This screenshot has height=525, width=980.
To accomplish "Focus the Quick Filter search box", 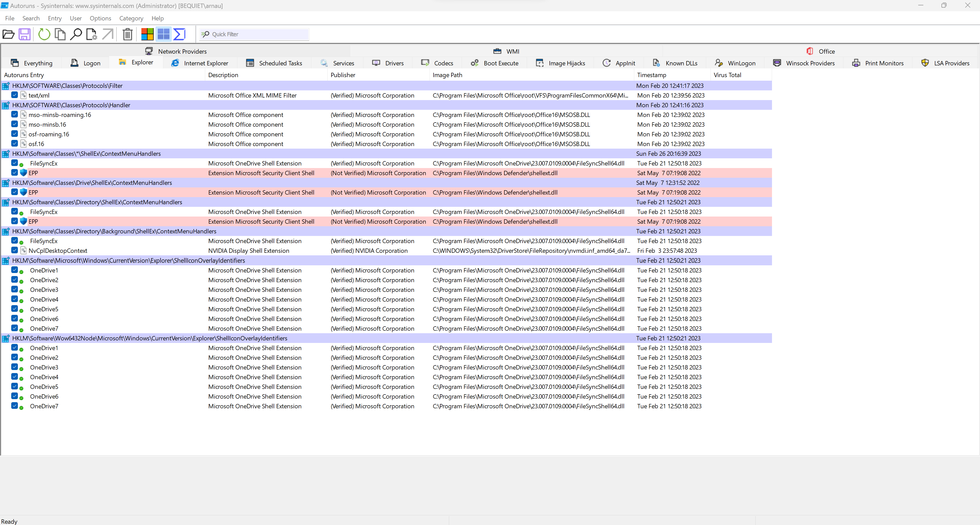I will pos(254,34).
